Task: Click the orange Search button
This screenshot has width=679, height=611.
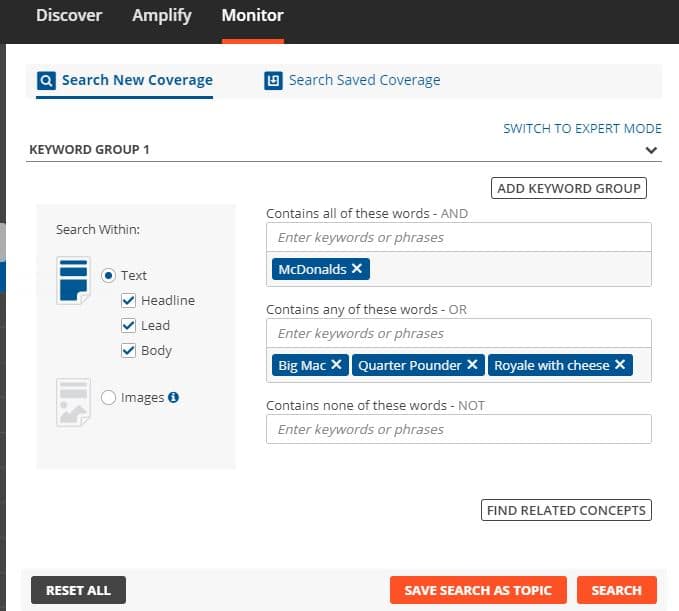Action: click(x=617, y=590)
